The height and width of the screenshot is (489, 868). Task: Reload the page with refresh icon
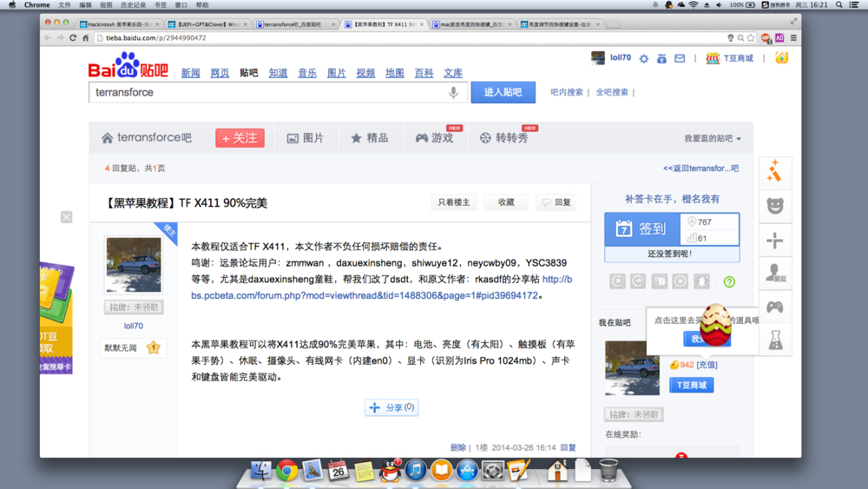73,37
